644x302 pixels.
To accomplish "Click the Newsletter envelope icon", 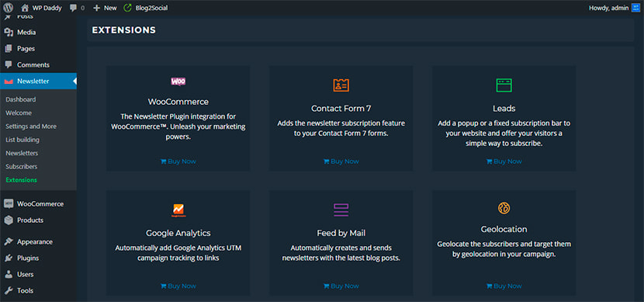I will (x=9, y=82).
